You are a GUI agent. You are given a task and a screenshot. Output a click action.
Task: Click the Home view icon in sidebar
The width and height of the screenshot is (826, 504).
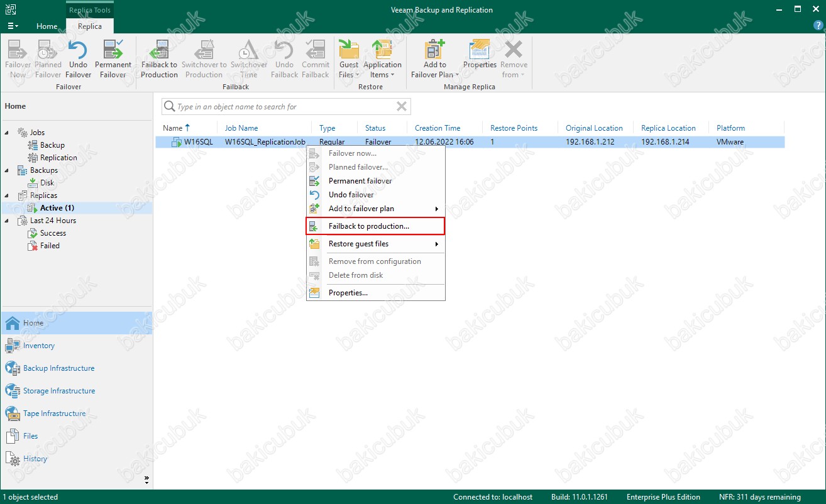(x=13, y=323)
